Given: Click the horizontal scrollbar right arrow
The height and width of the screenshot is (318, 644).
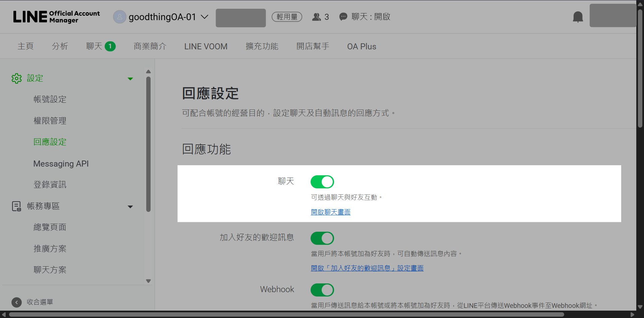Looking at the screenshot, I should tap(632, 315).
